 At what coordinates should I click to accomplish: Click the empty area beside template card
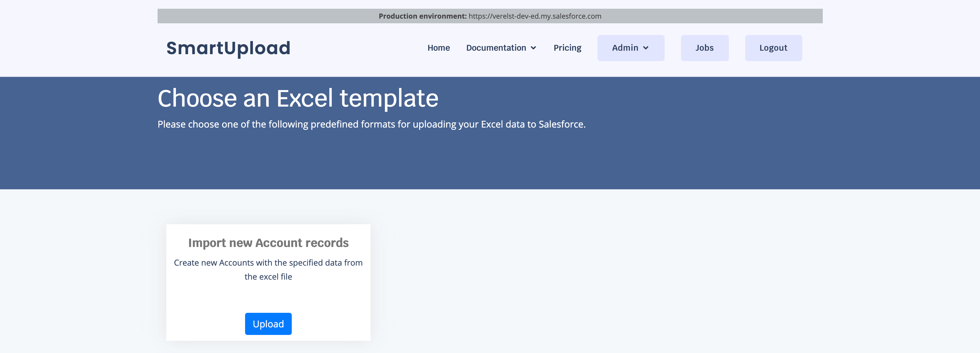pyautogui.click(x=609, y=281)
